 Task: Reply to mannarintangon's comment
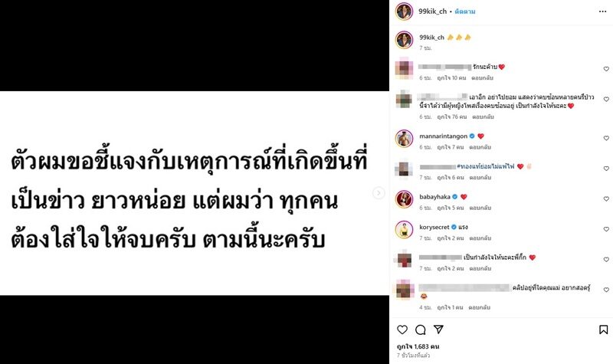point(480,147)
